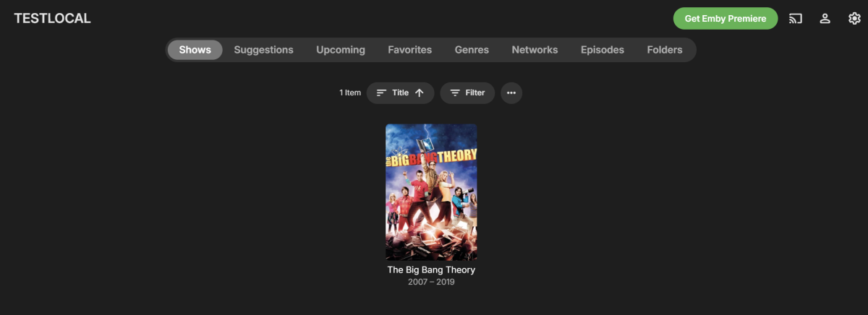Click The Big Bang Theory title link
868x315 pixels.
coord(431,270)
